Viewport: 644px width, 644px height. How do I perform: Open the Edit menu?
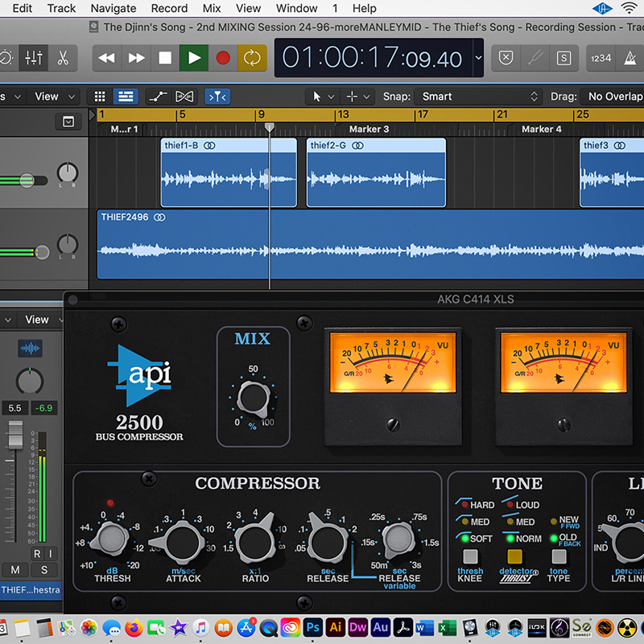[23, 8]
